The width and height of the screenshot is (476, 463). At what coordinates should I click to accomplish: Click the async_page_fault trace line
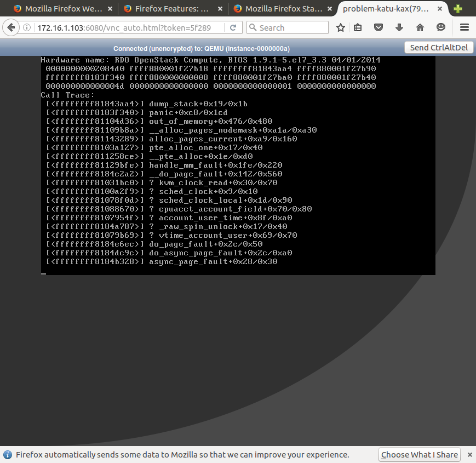click(x=162, y=262)
